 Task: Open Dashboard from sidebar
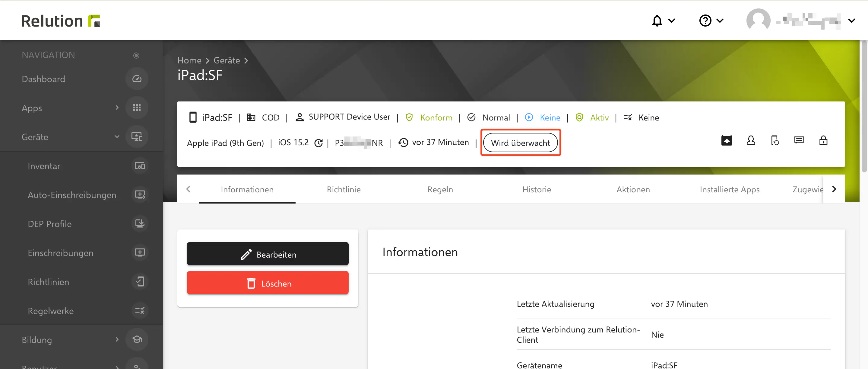[43, 79]
